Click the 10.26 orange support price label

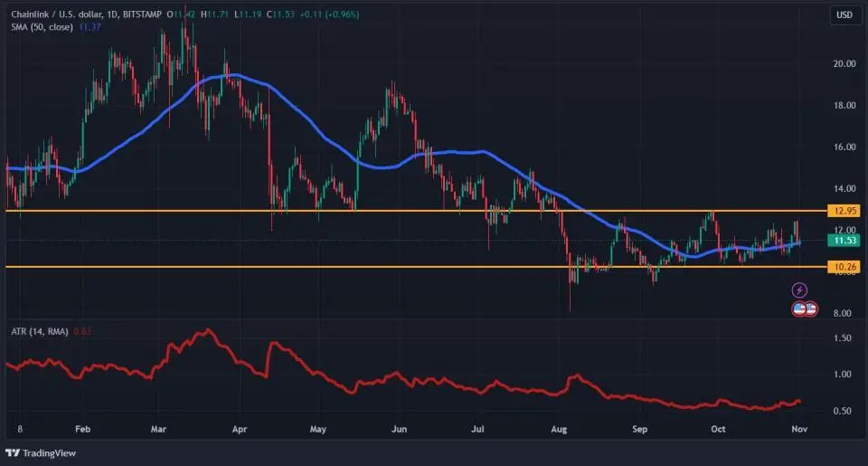[x=844, y=267]
